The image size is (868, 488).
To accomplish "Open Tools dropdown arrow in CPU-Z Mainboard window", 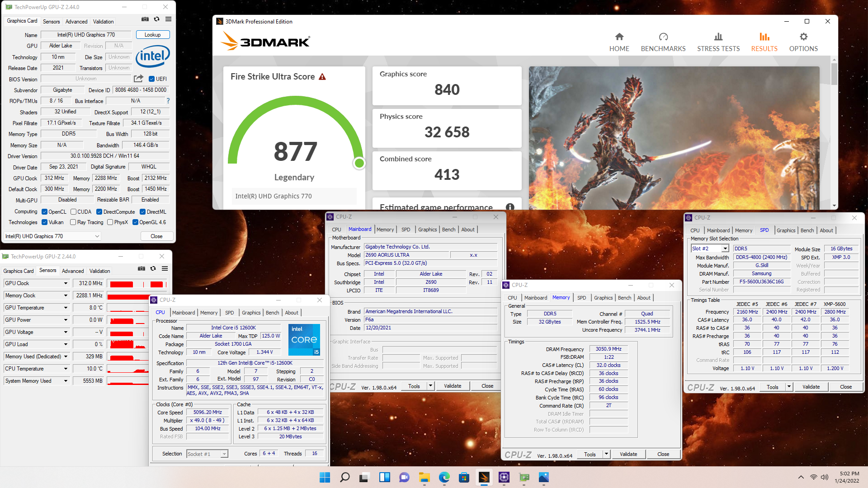I will pos(430,386).
